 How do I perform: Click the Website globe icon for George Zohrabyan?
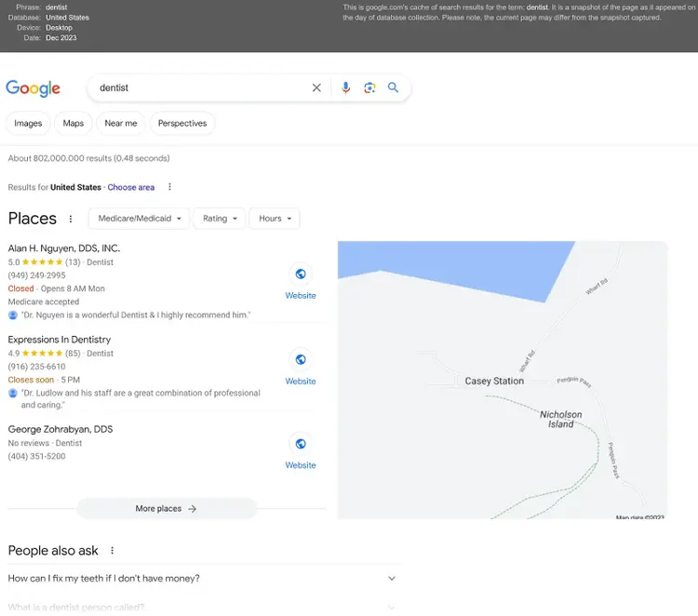[301, 444]
